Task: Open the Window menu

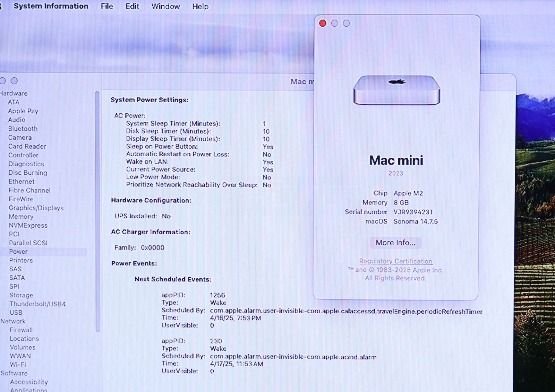Action: click(x=165, y=6)
